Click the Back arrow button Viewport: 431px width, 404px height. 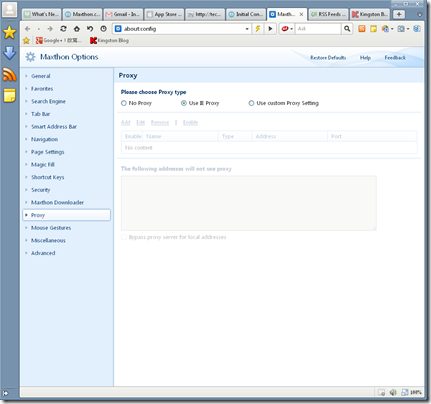(x=28, y=29)
